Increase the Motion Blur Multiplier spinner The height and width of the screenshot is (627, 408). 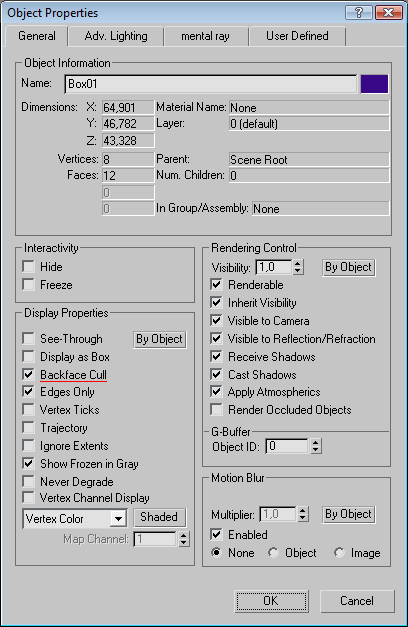303,510
